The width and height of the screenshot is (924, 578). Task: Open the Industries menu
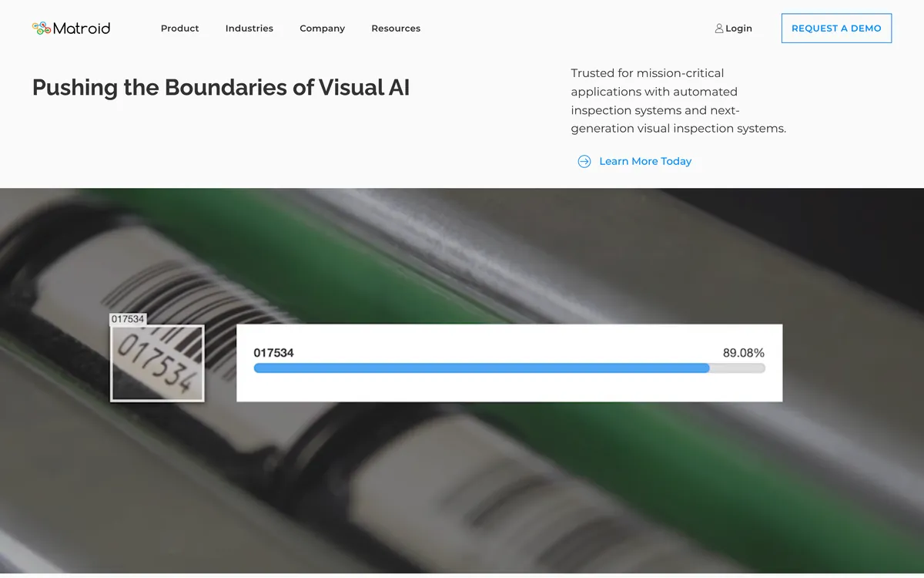coord(249,29)
